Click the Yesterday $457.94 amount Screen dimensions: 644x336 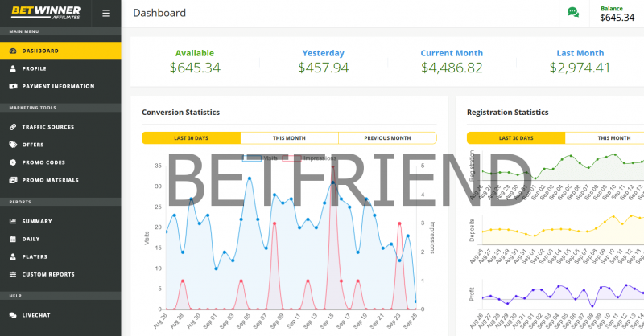click(324, 68)
